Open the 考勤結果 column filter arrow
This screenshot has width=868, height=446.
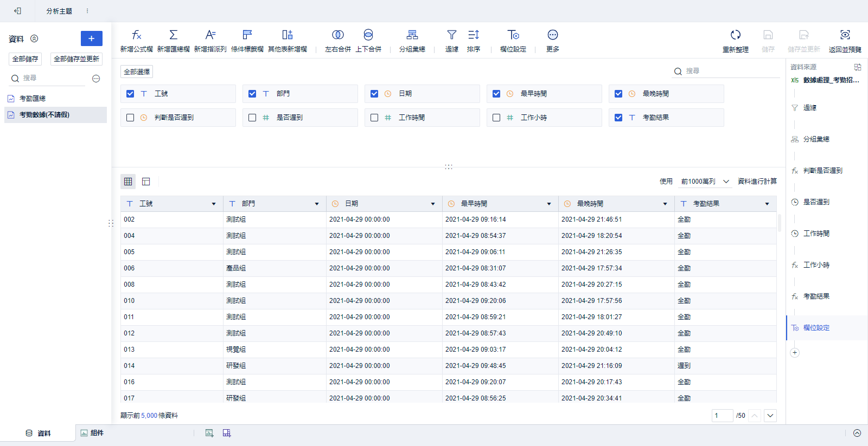pos(767,204)
